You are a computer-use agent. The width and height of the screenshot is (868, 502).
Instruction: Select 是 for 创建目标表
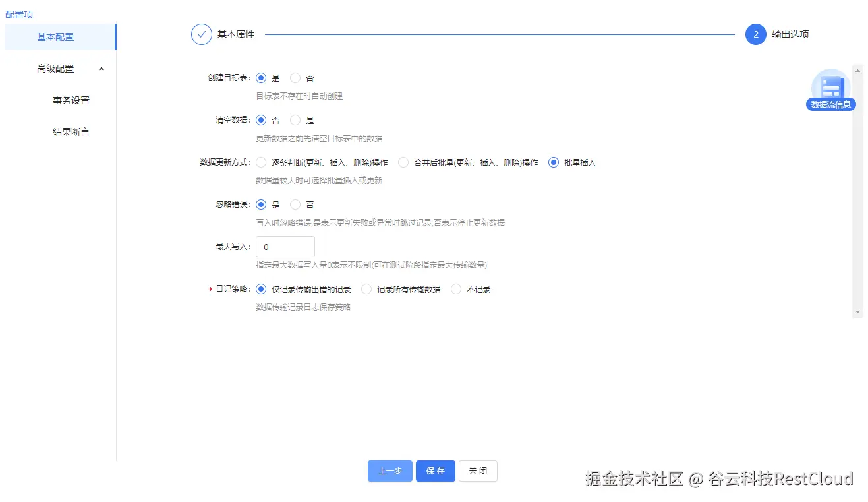click(261, 77)
